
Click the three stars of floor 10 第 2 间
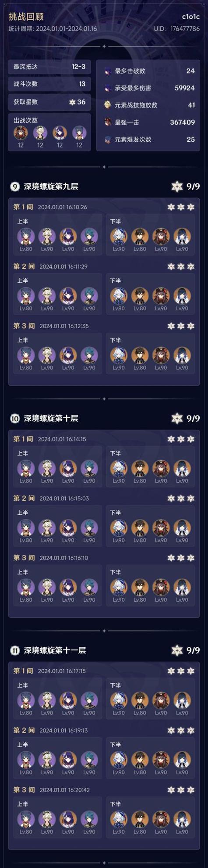(x=181, y=499)
